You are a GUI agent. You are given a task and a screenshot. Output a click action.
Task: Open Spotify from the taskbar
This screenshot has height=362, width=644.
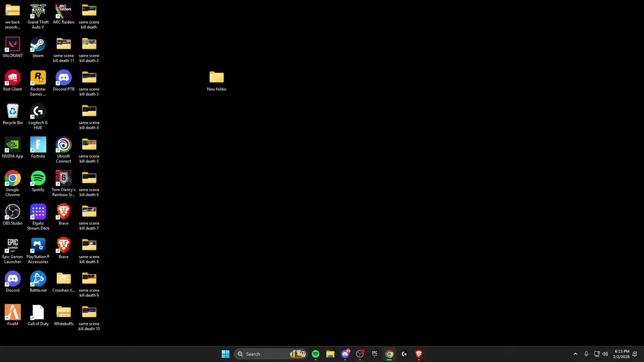point(315,354)
